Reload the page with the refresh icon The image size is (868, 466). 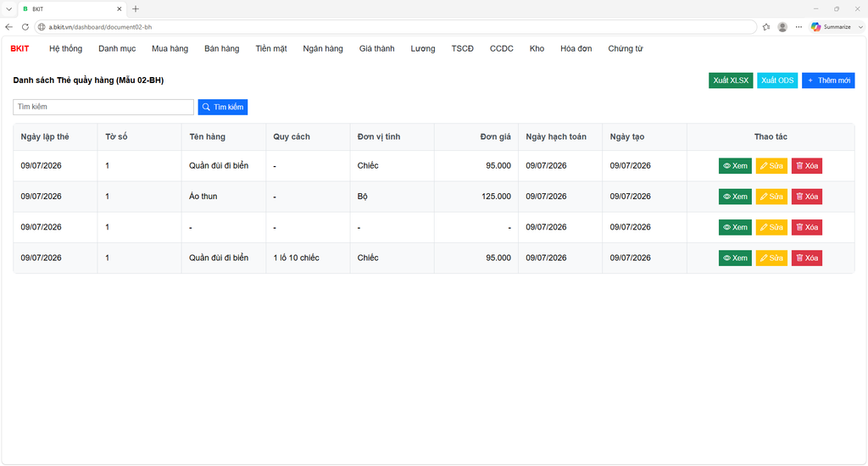pyautogui.click(x=25, y=26)
